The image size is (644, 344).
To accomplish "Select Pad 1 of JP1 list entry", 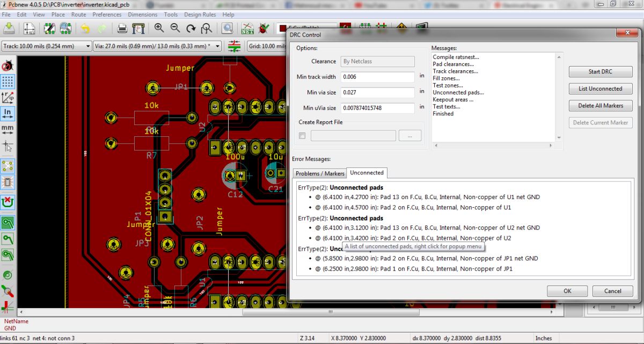I will [413, 268].
